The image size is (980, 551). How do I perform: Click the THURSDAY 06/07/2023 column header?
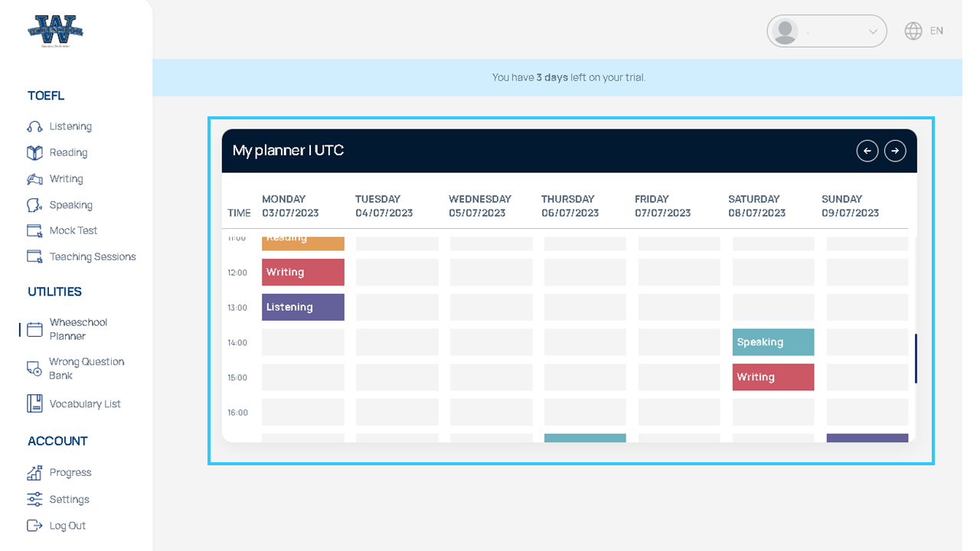click(570, 206)
